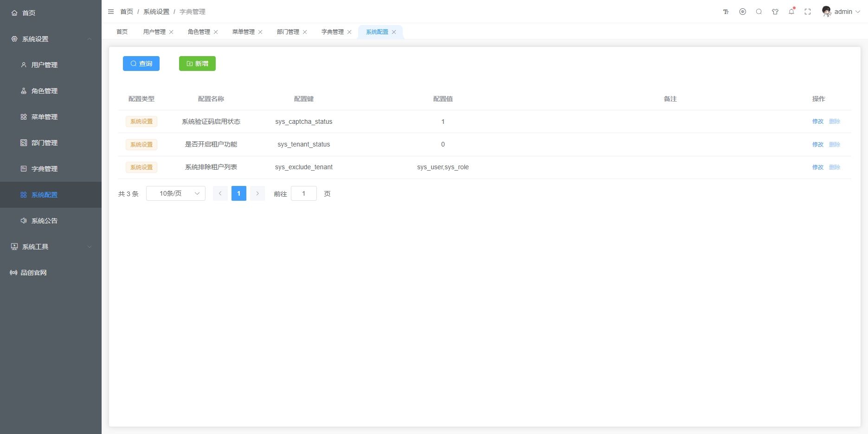The image size is (868, 434).
Task: Click the 前往 page number input
Action: tap(303, 193)
